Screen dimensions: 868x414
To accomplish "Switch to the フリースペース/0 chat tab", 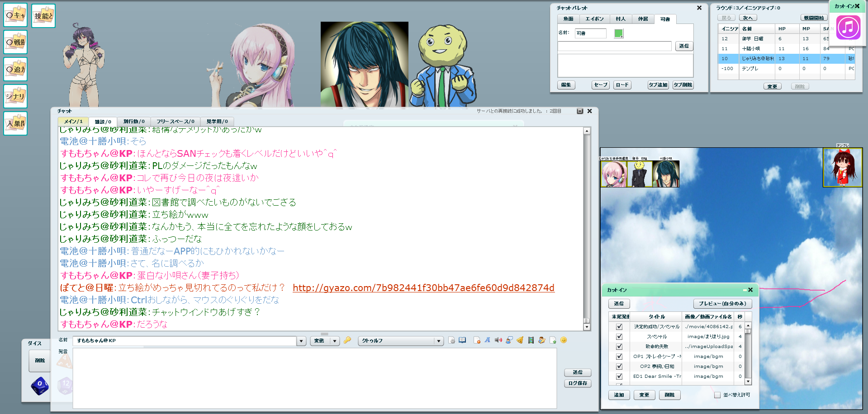I will pos(175,122).
